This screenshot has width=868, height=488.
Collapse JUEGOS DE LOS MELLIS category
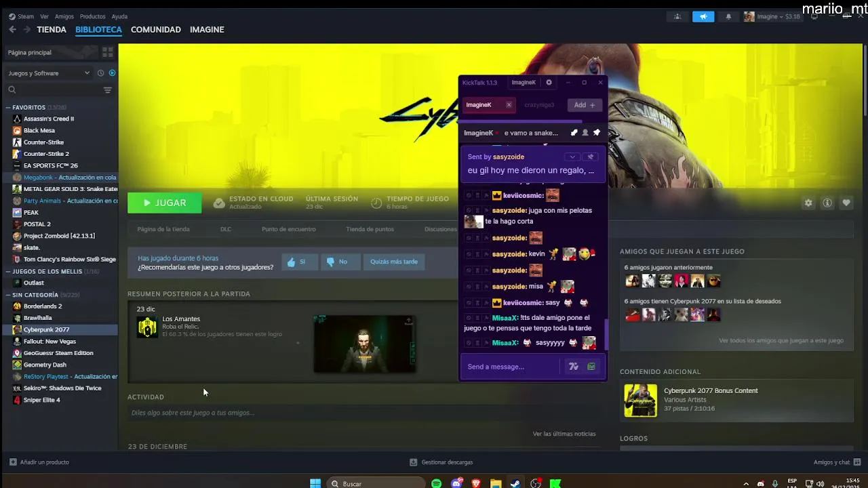coord(8,271)
